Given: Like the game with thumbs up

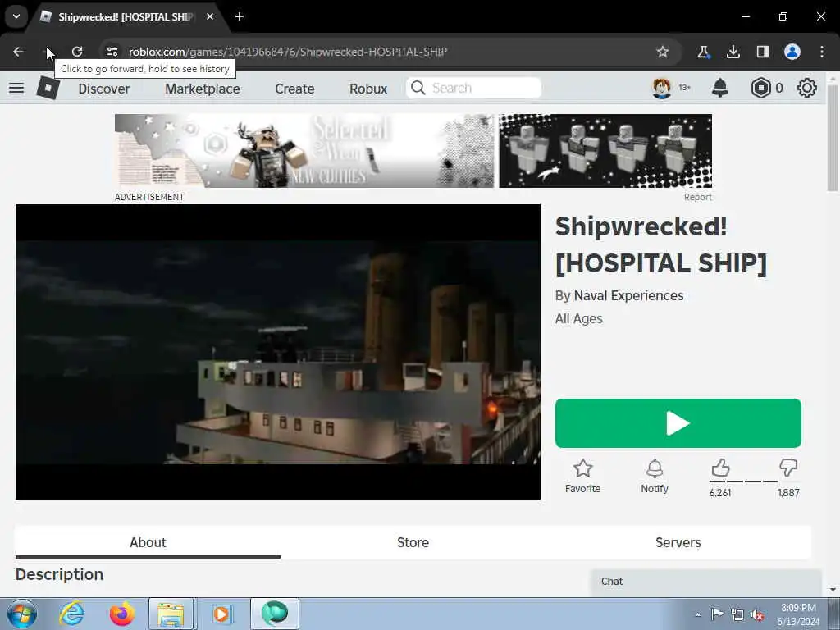Looking at the screenshot, I should (x=720, y=468).
